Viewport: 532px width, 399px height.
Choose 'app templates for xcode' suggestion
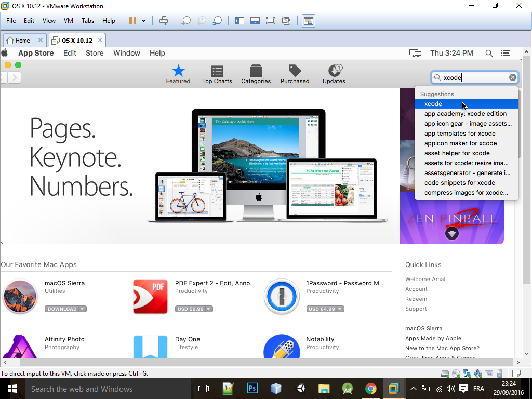point(467,134)
